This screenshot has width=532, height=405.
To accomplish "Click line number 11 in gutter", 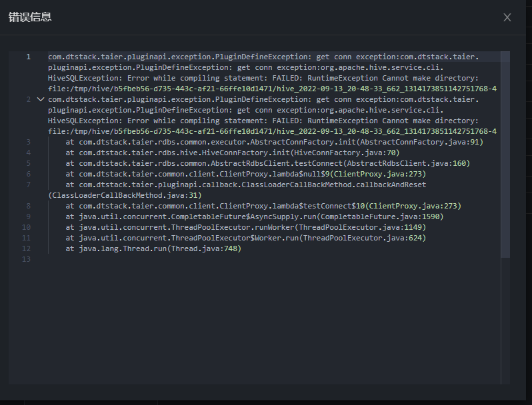I will point(27,238).
